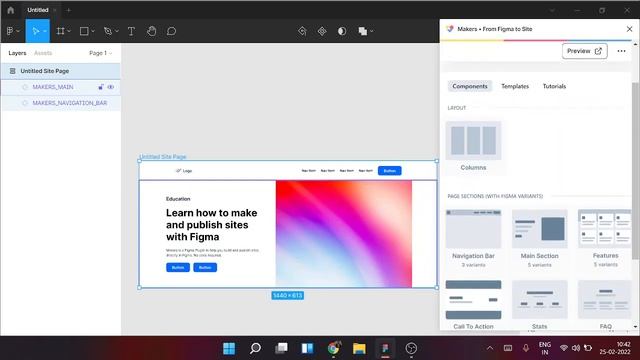Insert the Columns layout component
The width and height of the screenshot is (640, 360).
[x=473, y=147]
